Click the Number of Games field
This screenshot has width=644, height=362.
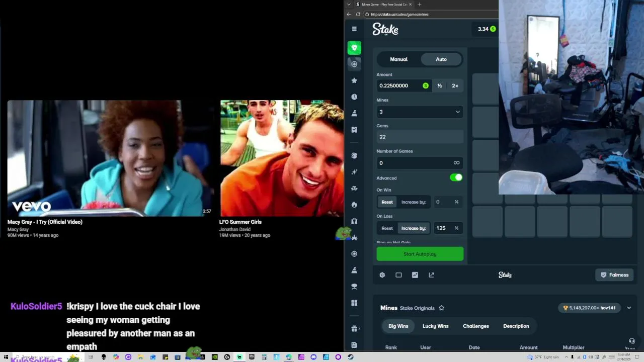420,163
